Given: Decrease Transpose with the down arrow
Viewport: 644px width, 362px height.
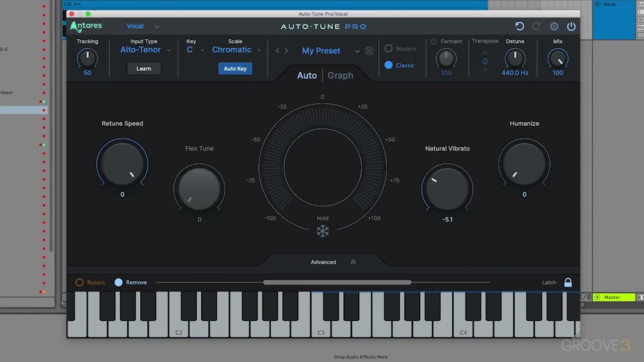Looking at the screenshot, I should coord(485,70).
